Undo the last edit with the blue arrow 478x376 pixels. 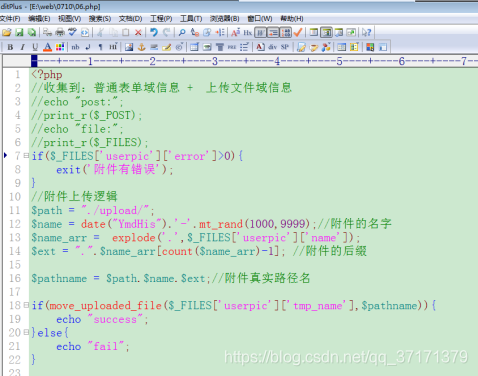pyautogui.click(x=154, y=32)
